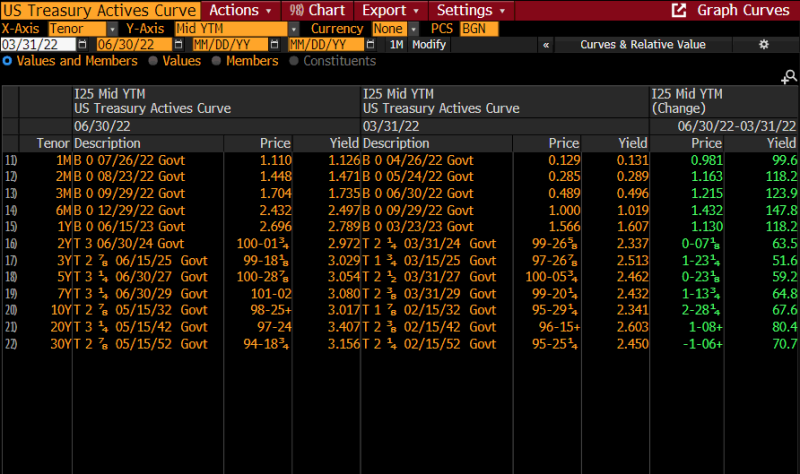Click T 2 7/8 05/15/32 Govt description
Screen dimensions: 800x474
pos(141,310)
